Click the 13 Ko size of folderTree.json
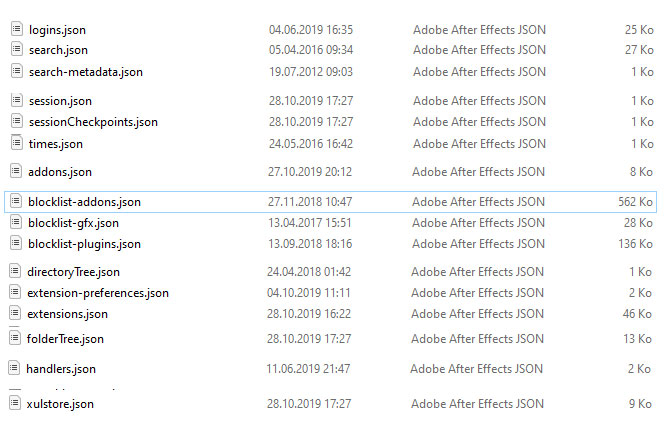 coord(637,339)
